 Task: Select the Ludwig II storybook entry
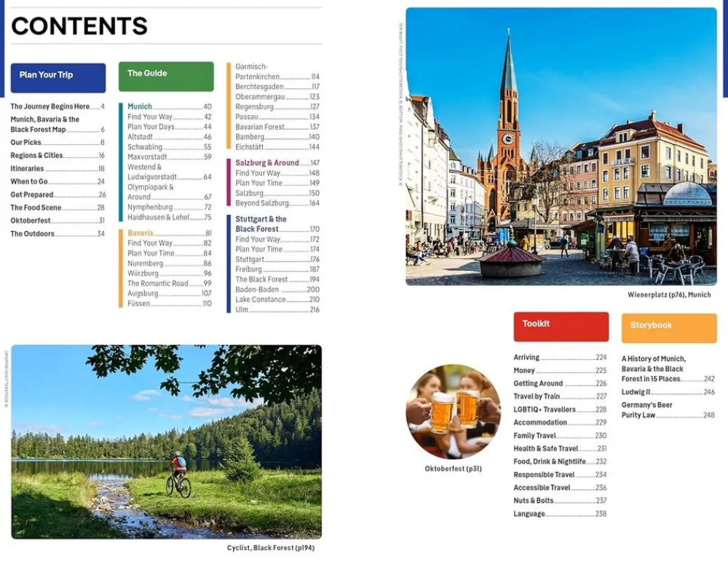636,392
